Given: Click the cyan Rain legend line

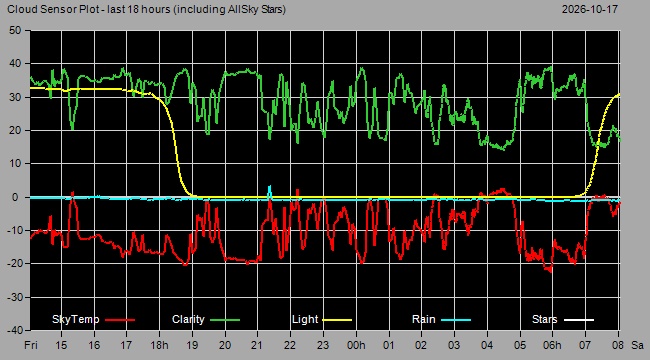Looking at the screenshot, I should (456, 320).
